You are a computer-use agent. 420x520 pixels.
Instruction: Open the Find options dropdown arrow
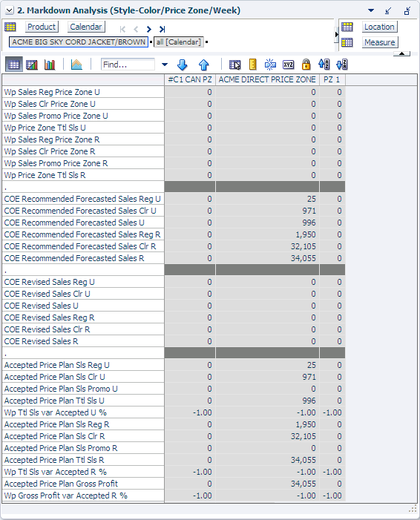coord(165,65)
